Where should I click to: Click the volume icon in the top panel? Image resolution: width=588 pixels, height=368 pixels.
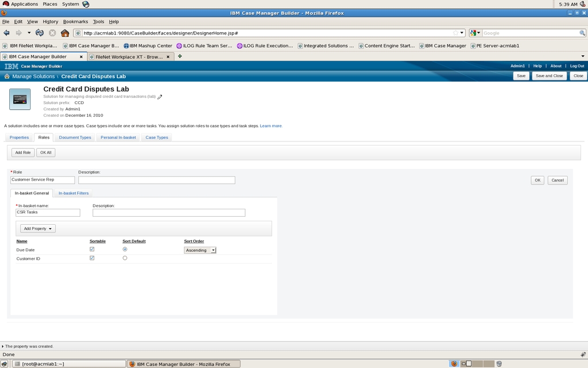582,4
